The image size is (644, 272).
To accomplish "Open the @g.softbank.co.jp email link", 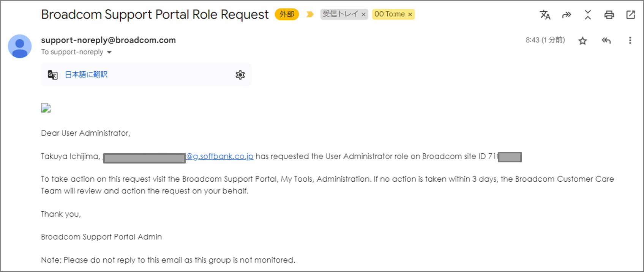I will coord(219,156).
